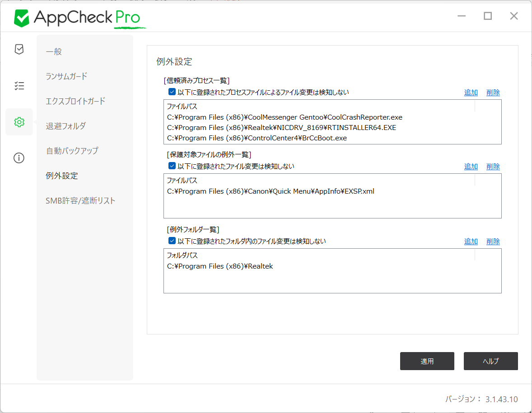The height and width of the screenshot is (413, 532).
Task: Click the shield check icon in sidebar
Action: (19, 49)
